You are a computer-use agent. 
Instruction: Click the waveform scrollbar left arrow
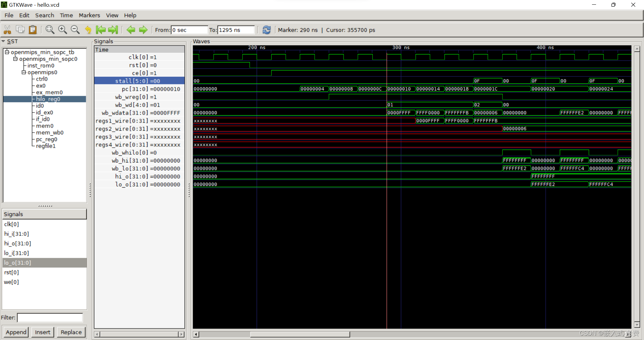click(x=196, y=334)
